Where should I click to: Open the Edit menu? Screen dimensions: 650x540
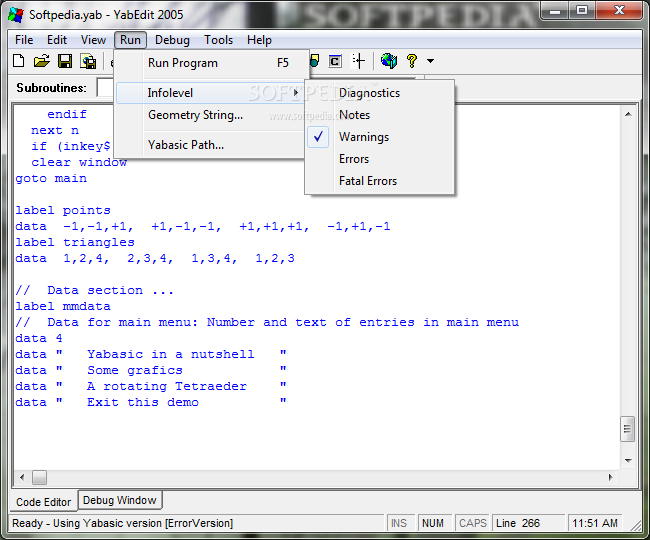(x=57, y=40)
